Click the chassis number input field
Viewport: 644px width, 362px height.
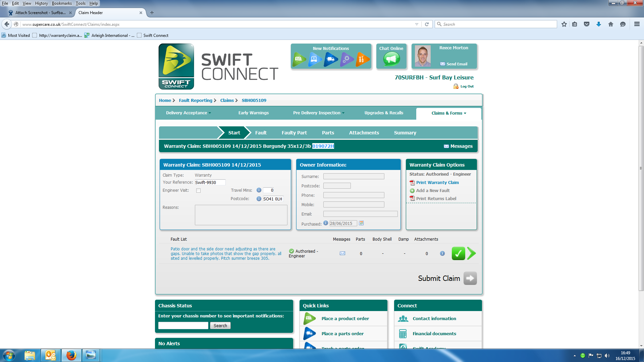coord(183,325)
